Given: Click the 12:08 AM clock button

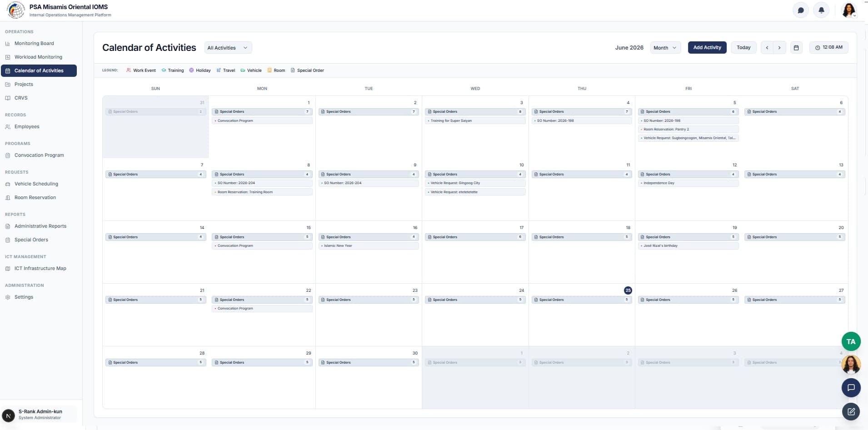Looking at the screenshot, I should (828, 48).
